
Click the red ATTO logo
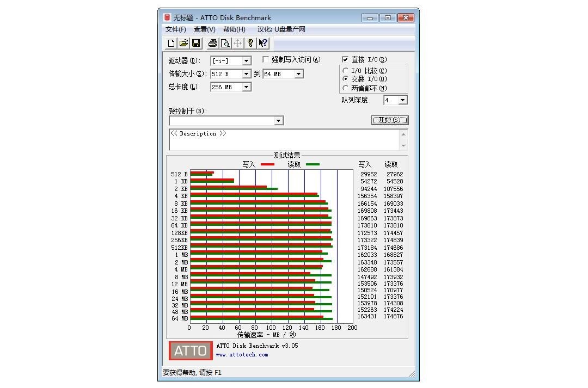click(191, 350)
